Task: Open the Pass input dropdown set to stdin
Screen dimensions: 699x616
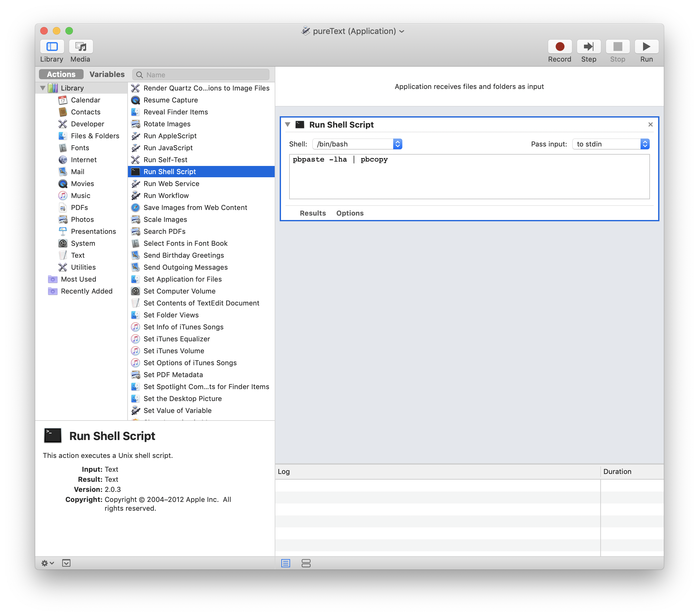Action: pyautogui.click(x=611, y=144)
